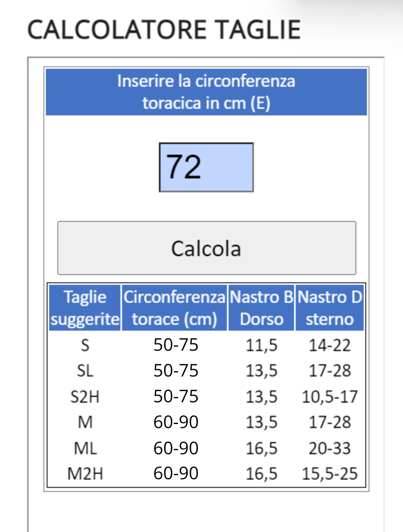Choose the S2H size label
Viewport: 403px width, 532px height.
click(x=85, y=397)
